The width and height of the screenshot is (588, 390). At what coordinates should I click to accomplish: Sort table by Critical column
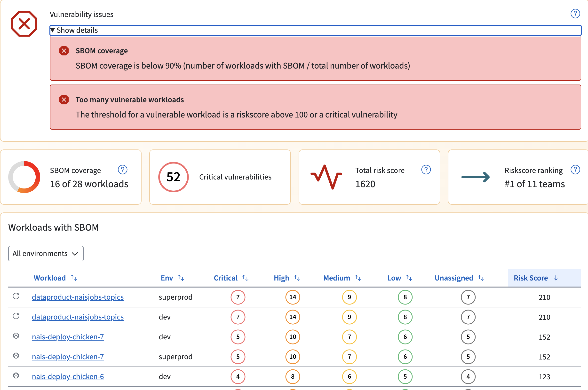(x=231, y=278)
